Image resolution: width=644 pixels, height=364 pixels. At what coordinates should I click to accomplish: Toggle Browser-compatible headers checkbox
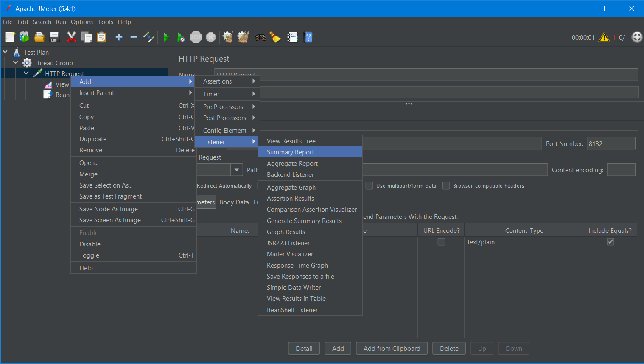[446, 185]
